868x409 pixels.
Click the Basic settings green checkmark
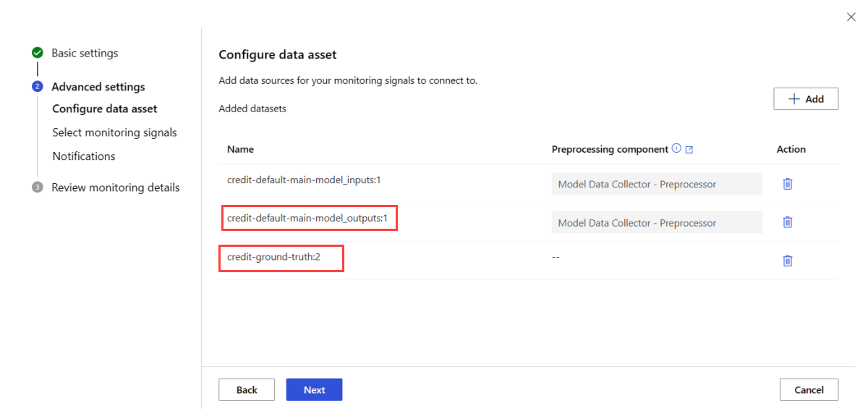(x=37, y=53)
